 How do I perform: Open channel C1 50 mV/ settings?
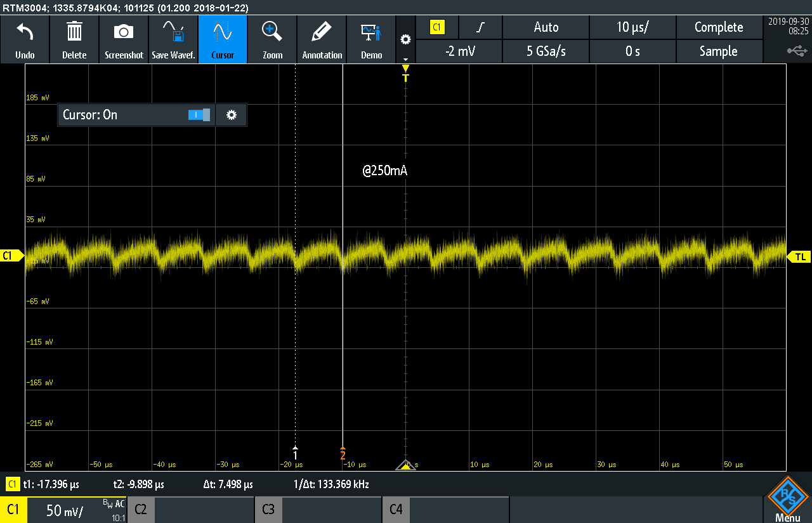point(63,510)
